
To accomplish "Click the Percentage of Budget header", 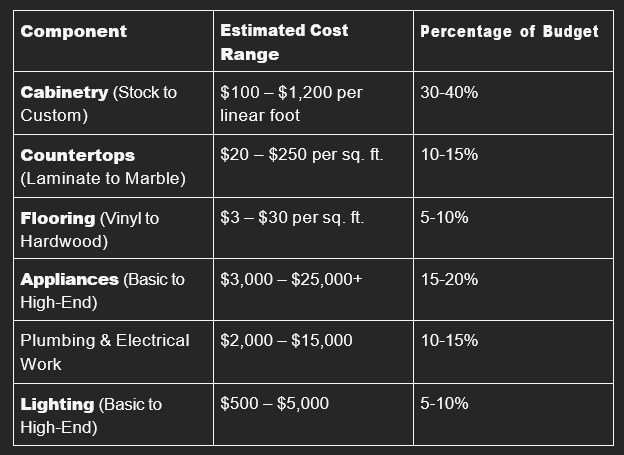I will tap(509, 31).
